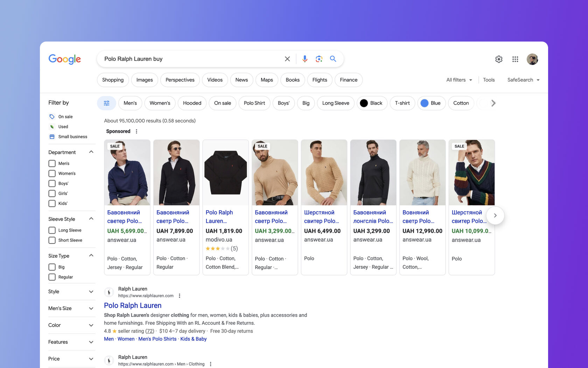This screenshot has width=588, height=368.
Task: Switch to the Finance tab
Action: pos(349,80)
